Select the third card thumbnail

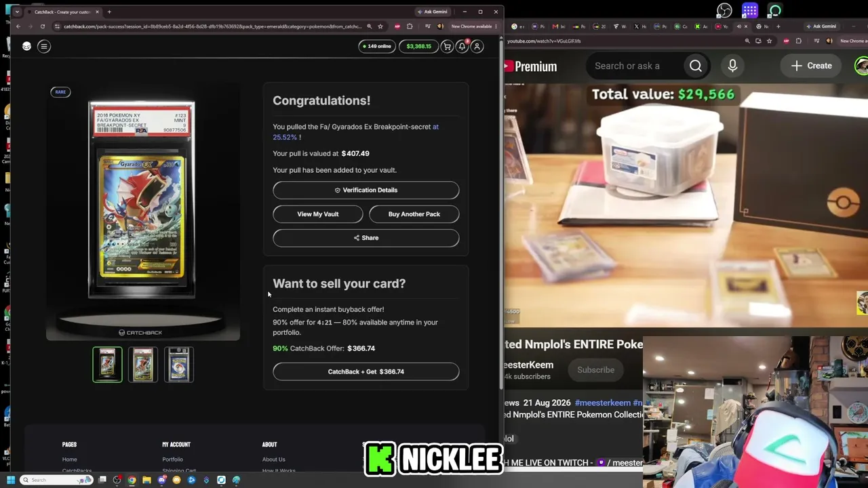(x=179, y=365)
